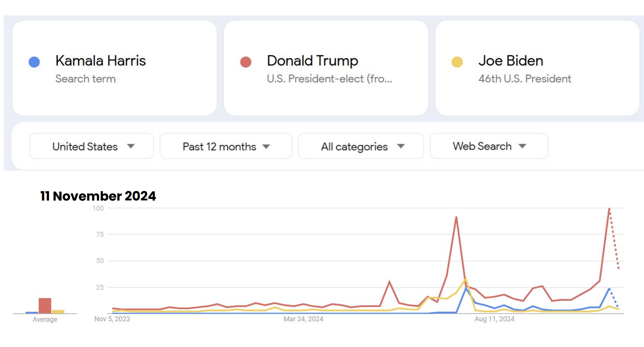Select the Kamala Harris search term card
The image size is (644, 347).
coord(115,68)
